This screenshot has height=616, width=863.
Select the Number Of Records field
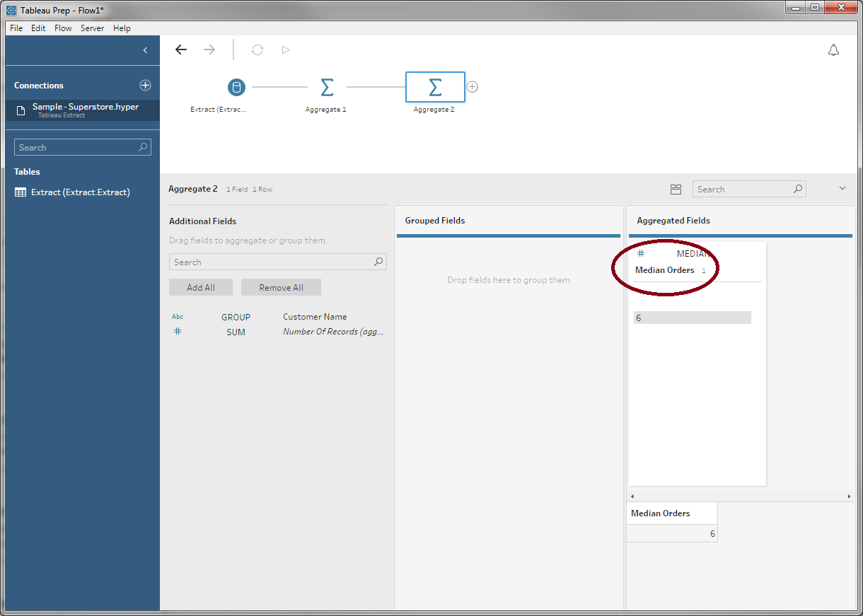tap(333, 332)
